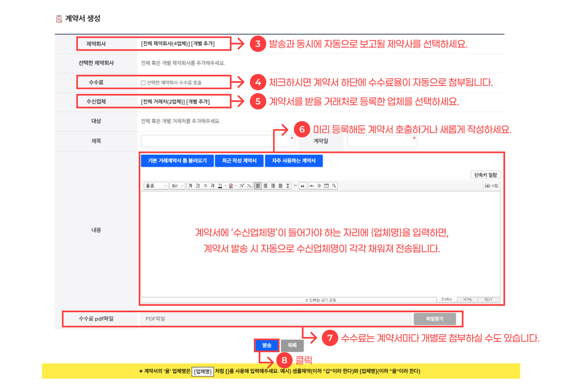The width and height of the screenshot is (582, 392).
Task: Click 기본 거래계약서 틀 불러오기 button
Action: (x=177, y=161)
